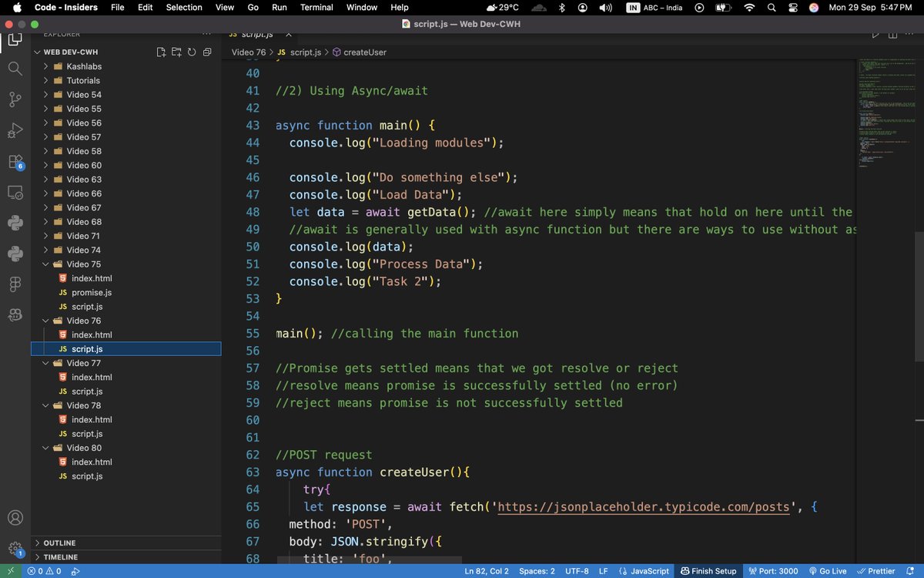The height and width of the screenshot is (578, 924).
Task: Open the Copilot chat icon in activity bar
Action: 15,314
